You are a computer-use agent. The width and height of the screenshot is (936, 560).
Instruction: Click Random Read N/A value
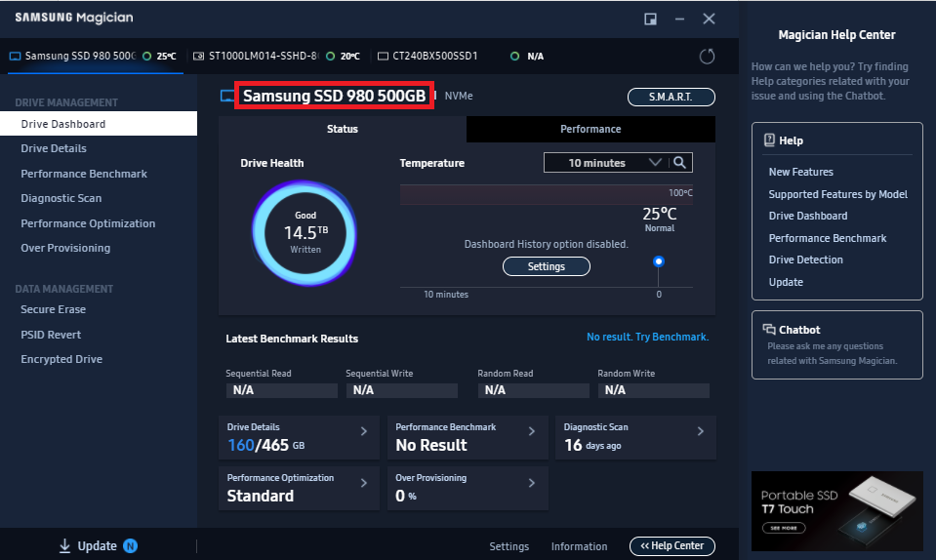pyautogui.click(x=533, y=390)
